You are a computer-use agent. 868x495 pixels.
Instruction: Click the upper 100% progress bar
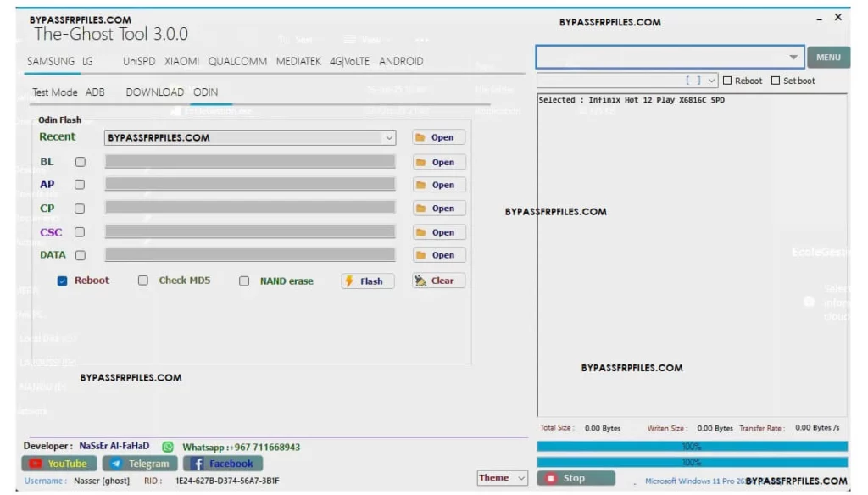(692, 447)
